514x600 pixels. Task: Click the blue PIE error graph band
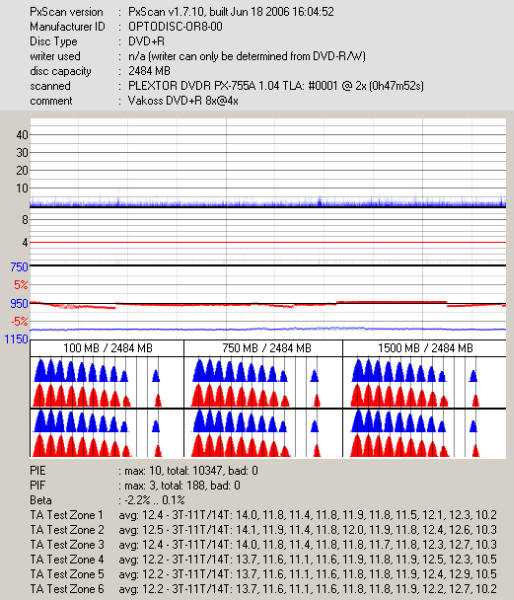(x=268, y=202)
